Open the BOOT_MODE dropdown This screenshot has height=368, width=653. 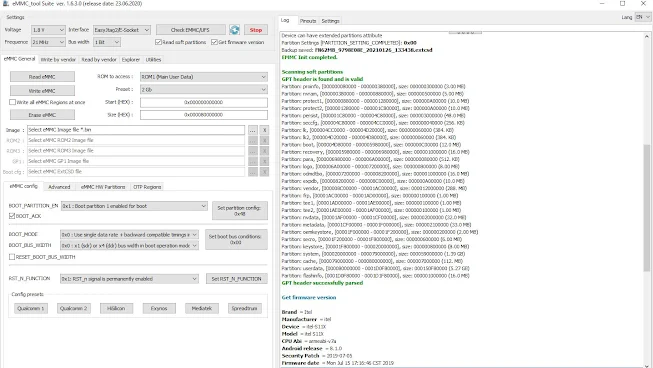[129, 235]
